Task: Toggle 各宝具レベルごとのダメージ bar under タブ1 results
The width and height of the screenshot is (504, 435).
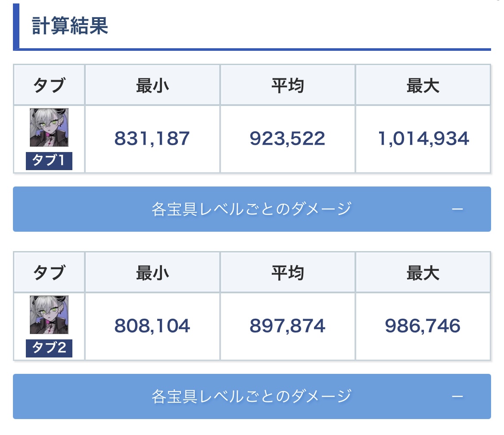Action: click(252, 209)
